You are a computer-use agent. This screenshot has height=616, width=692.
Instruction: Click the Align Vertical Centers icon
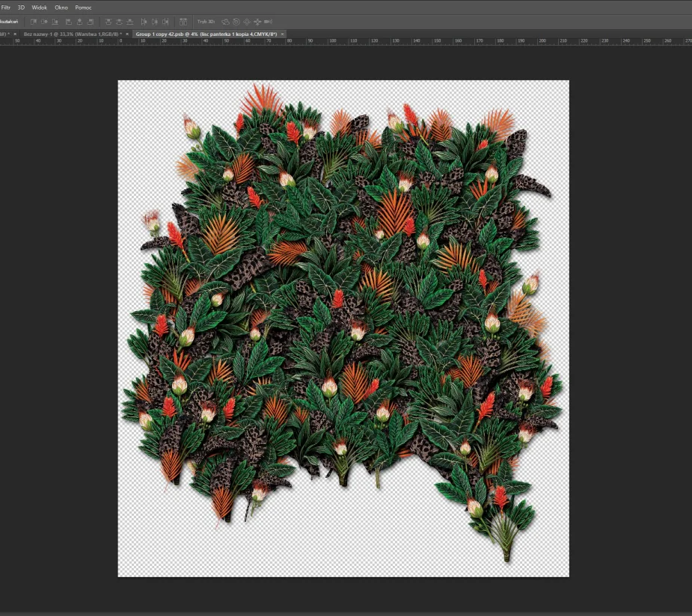(x=44, y=22)
